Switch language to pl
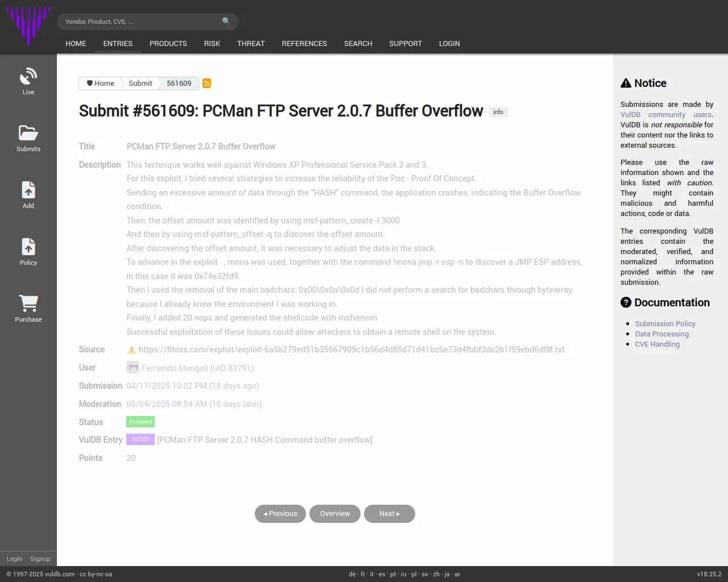The image size is (728, 582). pos(414,574)
